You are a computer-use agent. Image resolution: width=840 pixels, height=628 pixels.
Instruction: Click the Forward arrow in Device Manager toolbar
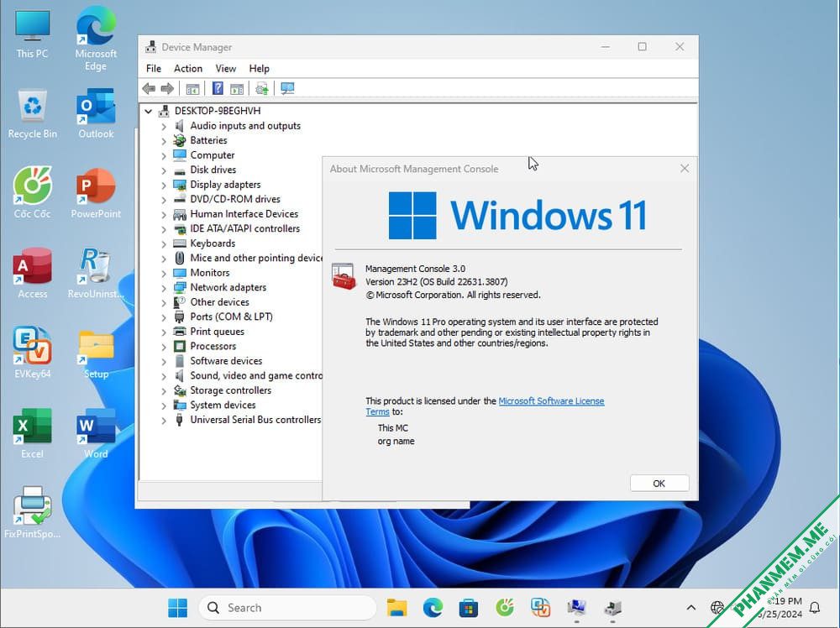[167, 88]
